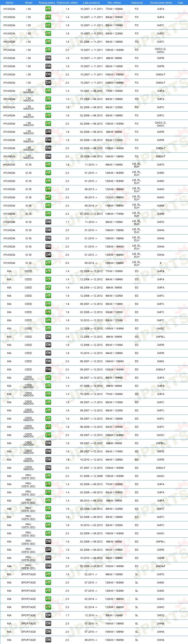Click production date 01.2012 ->
188x644 pixels.
click(x=91, y=255)
